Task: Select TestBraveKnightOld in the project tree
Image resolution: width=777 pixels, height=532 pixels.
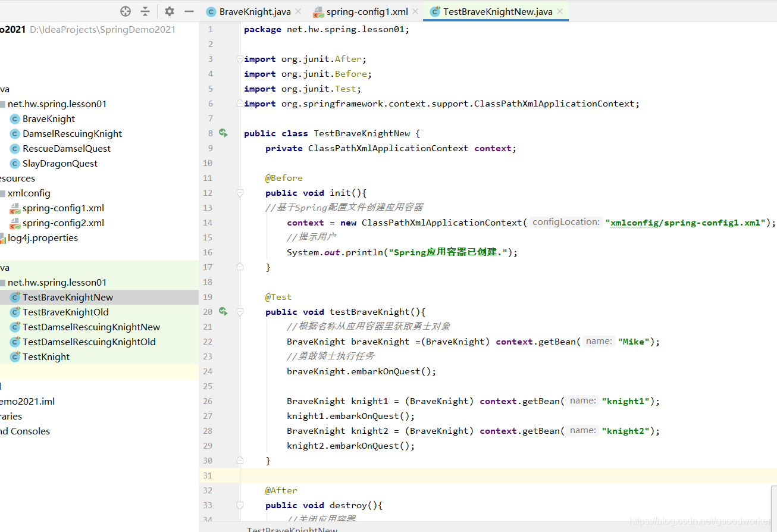Action: pyautogui.click(x=65, y=312)
